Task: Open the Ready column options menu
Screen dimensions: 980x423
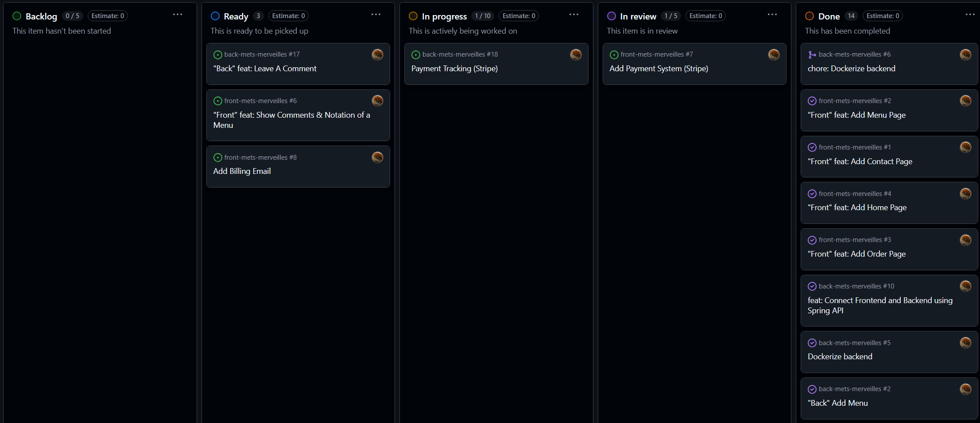Action: (376, 15)
